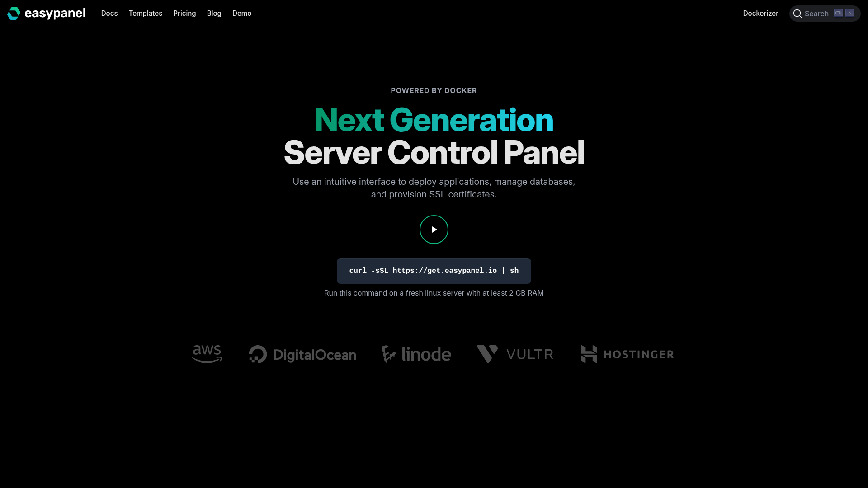Click the DigitalOcean logo
The height and width of the screenshot is (488, 868).
(302, 355)
